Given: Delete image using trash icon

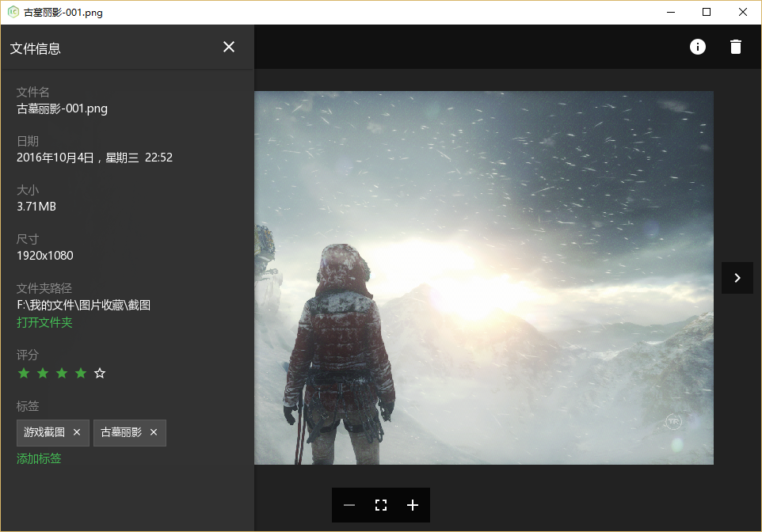Looking at the screenshot, I should pos(736,47).
